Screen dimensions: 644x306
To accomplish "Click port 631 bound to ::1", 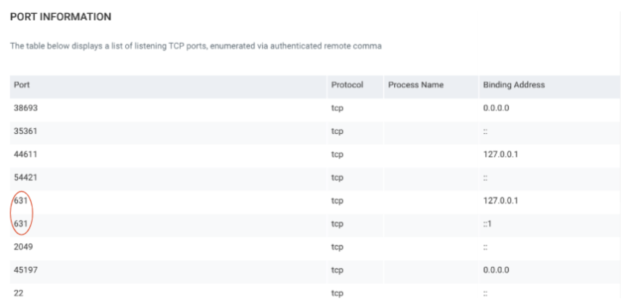I will (21, 224).
